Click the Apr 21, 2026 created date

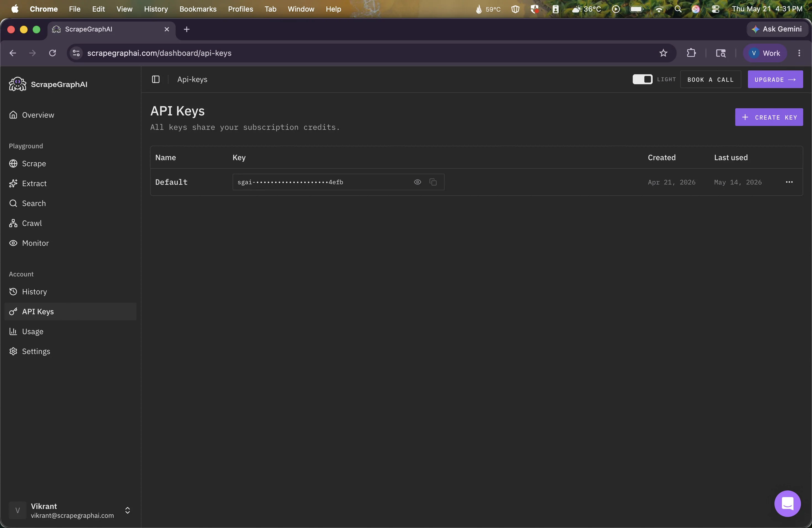coord(671,182)
